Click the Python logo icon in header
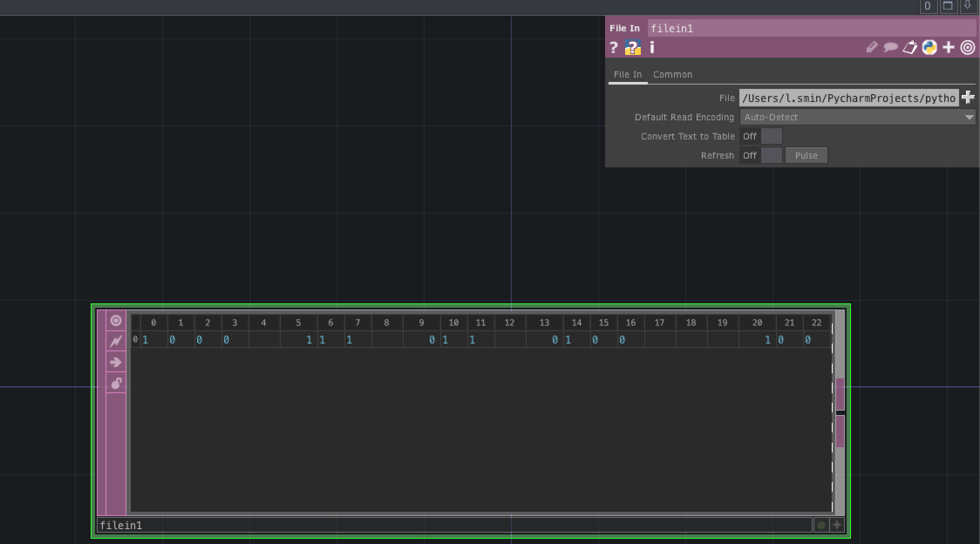 tap(929, 47)
